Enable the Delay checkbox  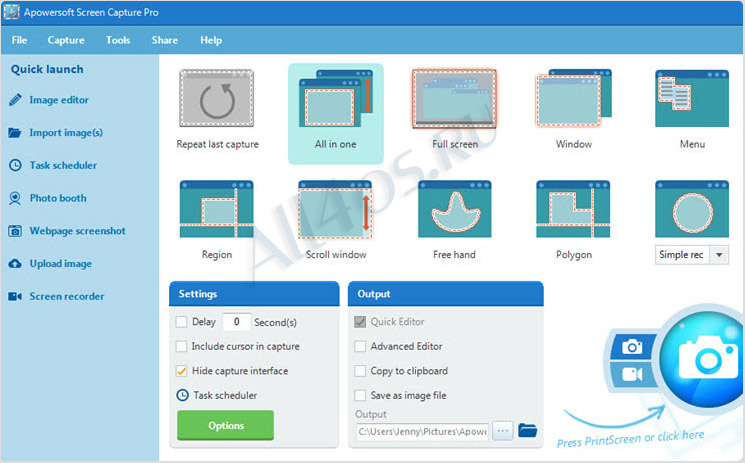[x=181, y=322]
